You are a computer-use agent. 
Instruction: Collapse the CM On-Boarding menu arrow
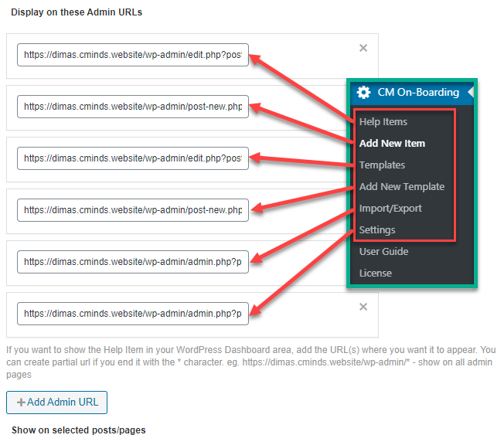point(471,92)
